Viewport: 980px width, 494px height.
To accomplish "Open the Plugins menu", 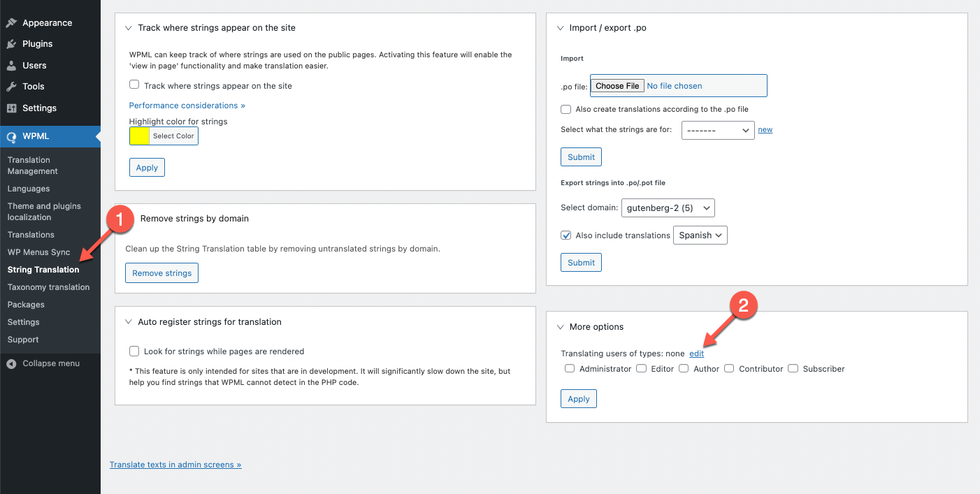I will tap(38, 44).
